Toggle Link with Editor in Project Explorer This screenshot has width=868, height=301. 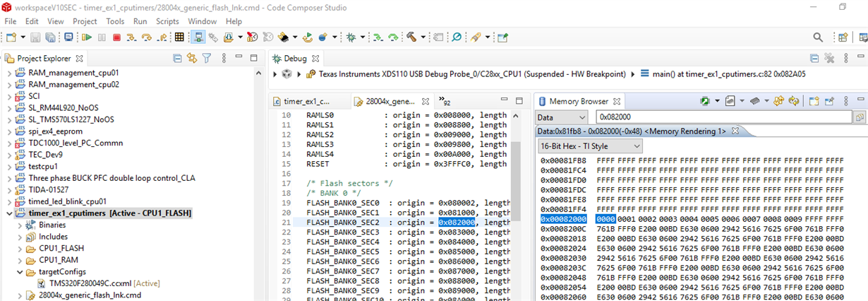(191, 59)
